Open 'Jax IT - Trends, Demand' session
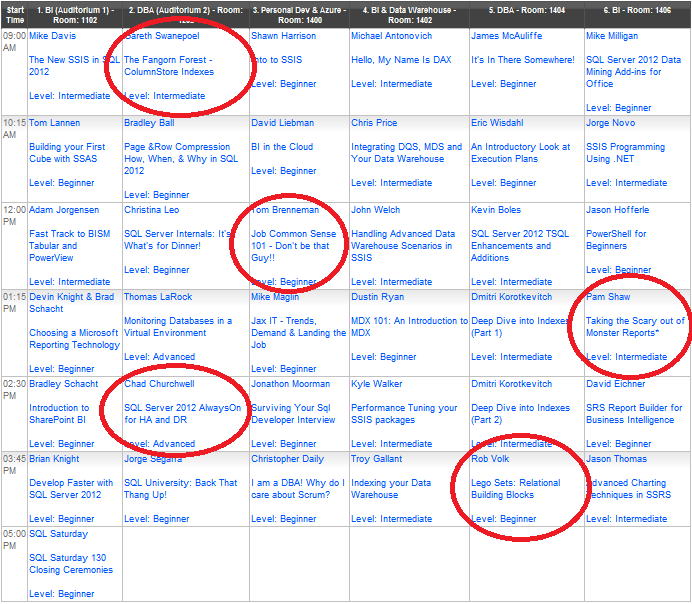Image resolution: width=692 pixels, height=604 pixels. coord(298,333)
